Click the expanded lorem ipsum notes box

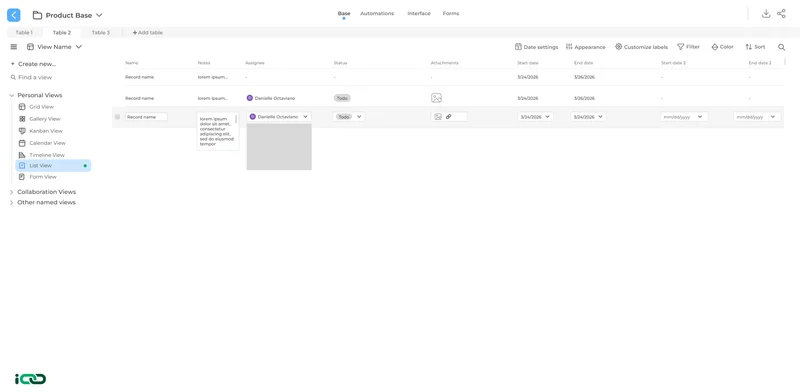click(218, 132)
